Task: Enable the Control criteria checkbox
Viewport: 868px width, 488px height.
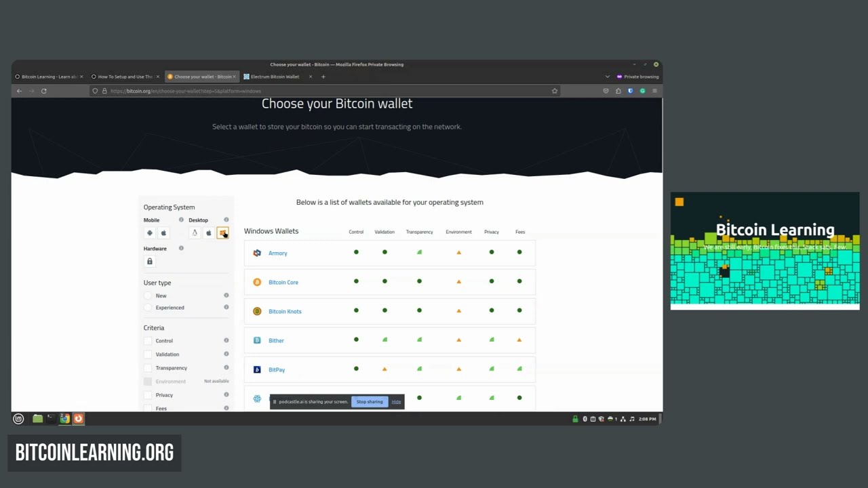Action: [148, 341]
